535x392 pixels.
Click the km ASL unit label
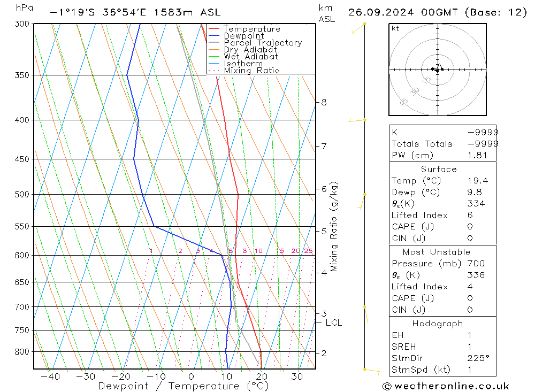point(327,14)
